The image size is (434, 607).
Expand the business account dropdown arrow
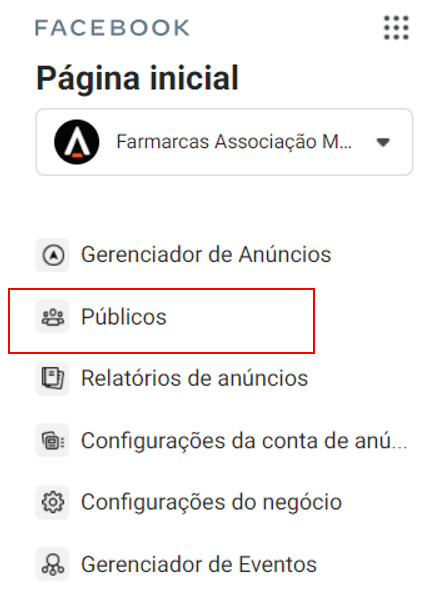pos(383,142)
